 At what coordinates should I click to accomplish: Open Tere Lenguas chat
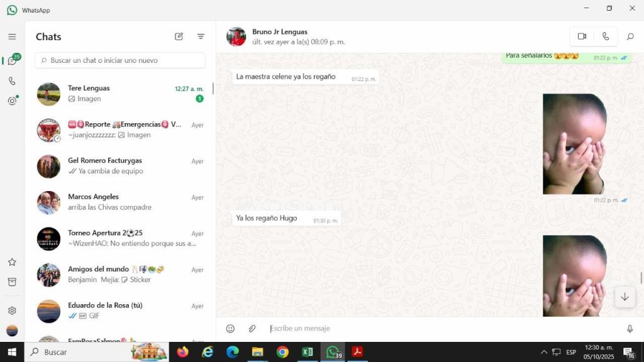click(119, 93)
